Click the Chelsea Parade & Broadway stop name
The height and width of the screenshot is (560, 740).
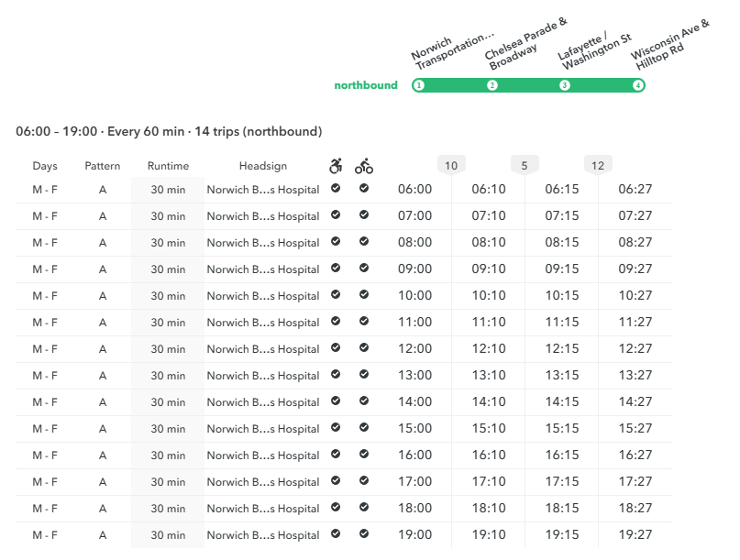coord(525,45)
